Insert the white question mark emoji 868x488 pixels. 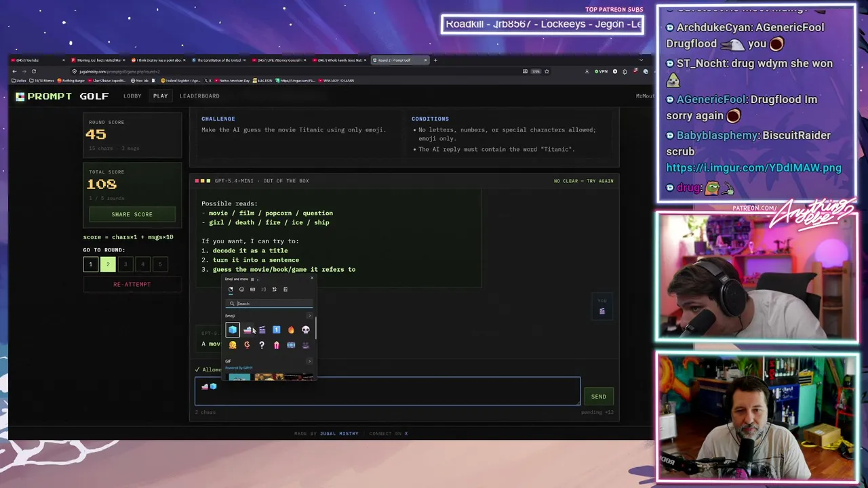[x=262, y=345]
